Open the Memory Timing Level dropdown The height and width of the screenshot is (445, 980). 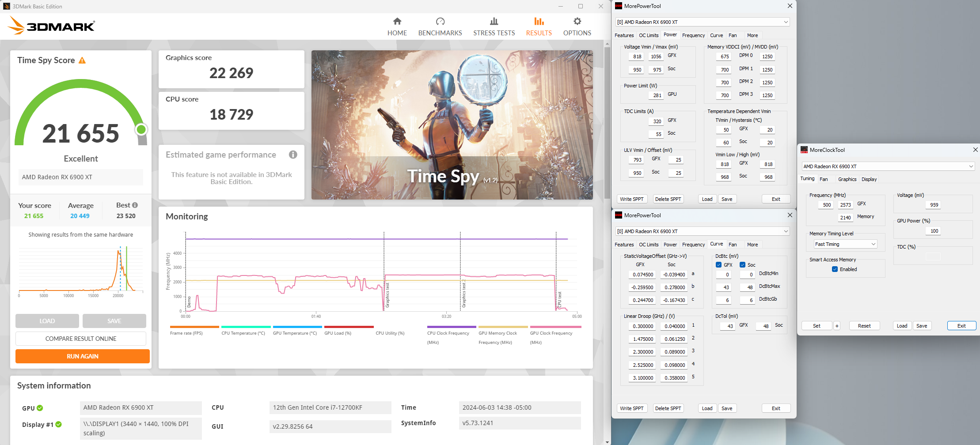[845, 244]
